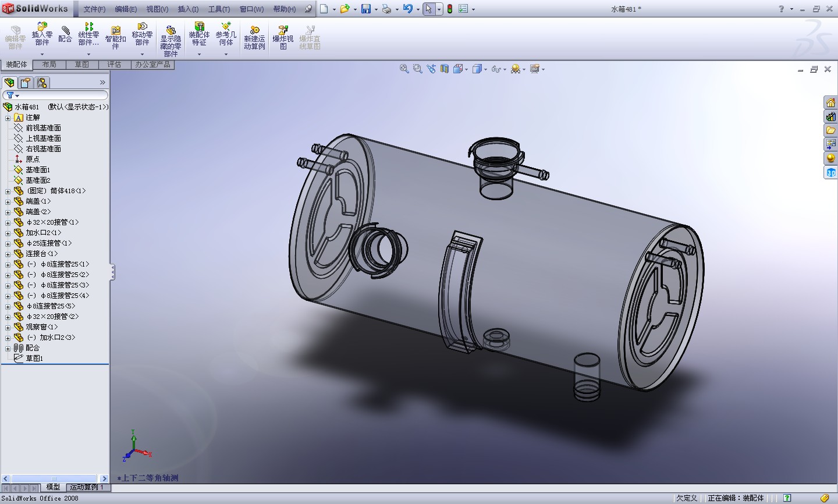Open the Smart Fasteners (智能扣件) tool
The height and width of the screenshot is (504, 838).
coord(116,37)
